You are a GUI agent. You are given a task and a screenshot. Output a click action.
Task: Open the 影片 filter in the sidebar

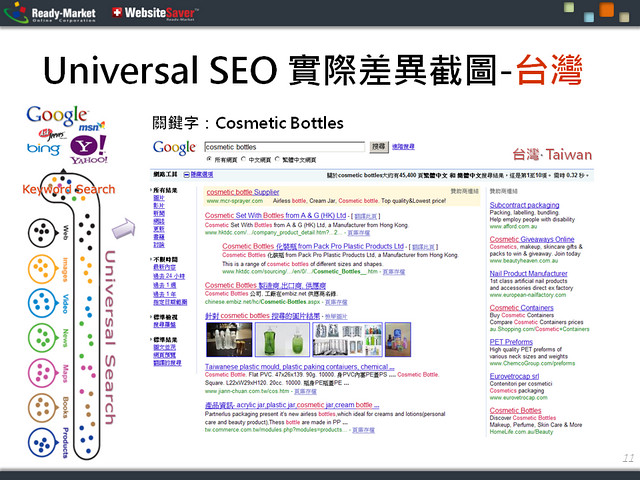pyautogui.click(x=159, y=206)
